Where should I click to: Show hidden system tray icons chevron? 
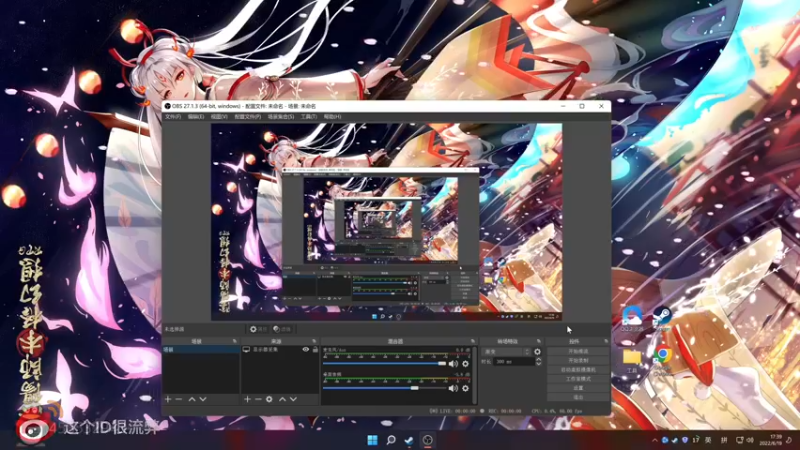[x=655, y=440]
